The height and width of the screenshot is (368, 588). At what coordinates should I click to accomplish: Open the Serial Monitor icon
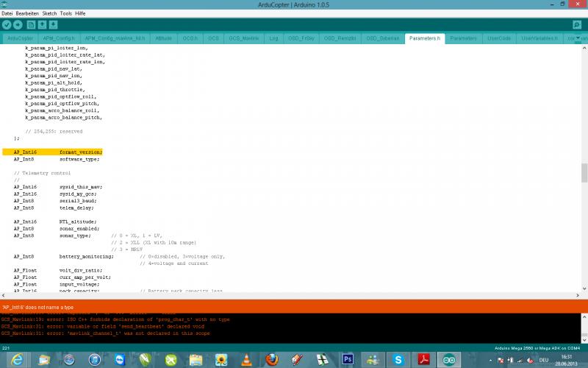click(577, 25)
